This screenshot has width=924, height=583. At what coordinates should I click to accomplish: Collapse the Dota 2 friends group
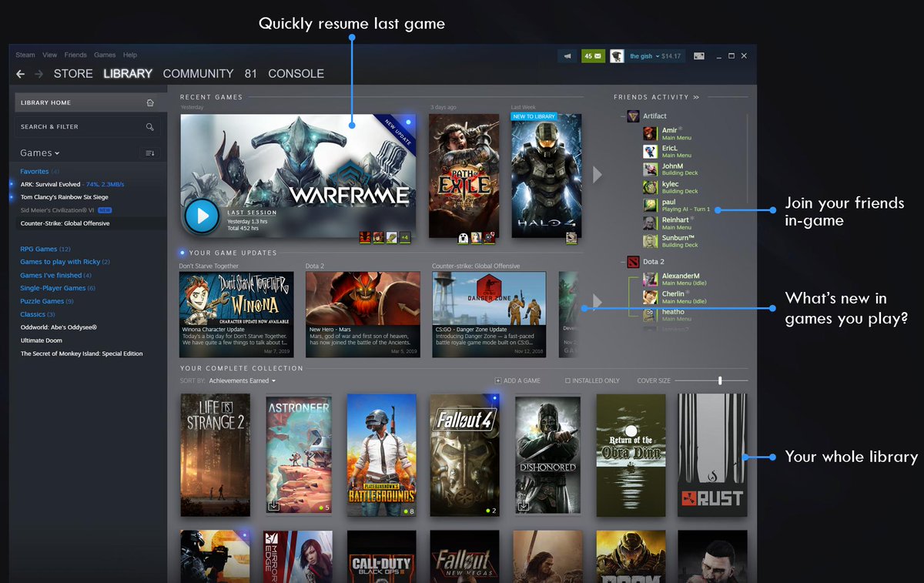pyautogui.click(x=622, y=262)
